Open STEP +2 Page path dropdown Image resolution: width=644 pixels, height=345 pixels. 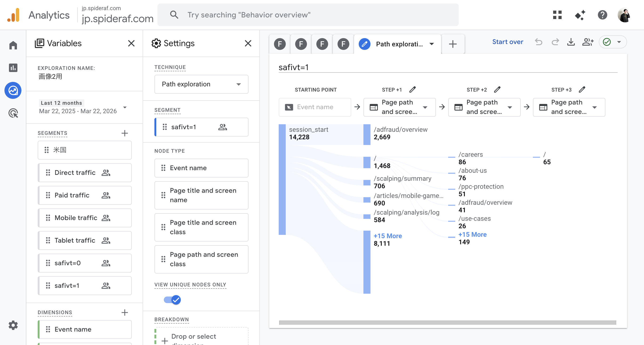[x=484, y=107]
